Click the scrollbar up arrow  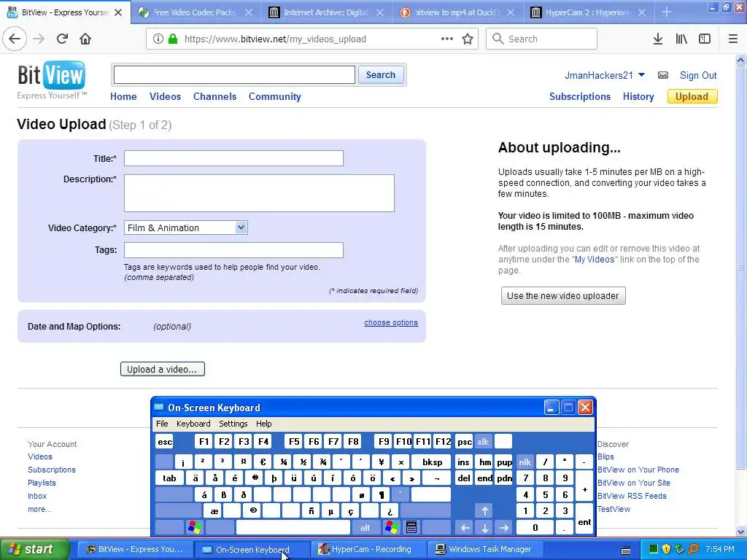click(x=741, y=60)
